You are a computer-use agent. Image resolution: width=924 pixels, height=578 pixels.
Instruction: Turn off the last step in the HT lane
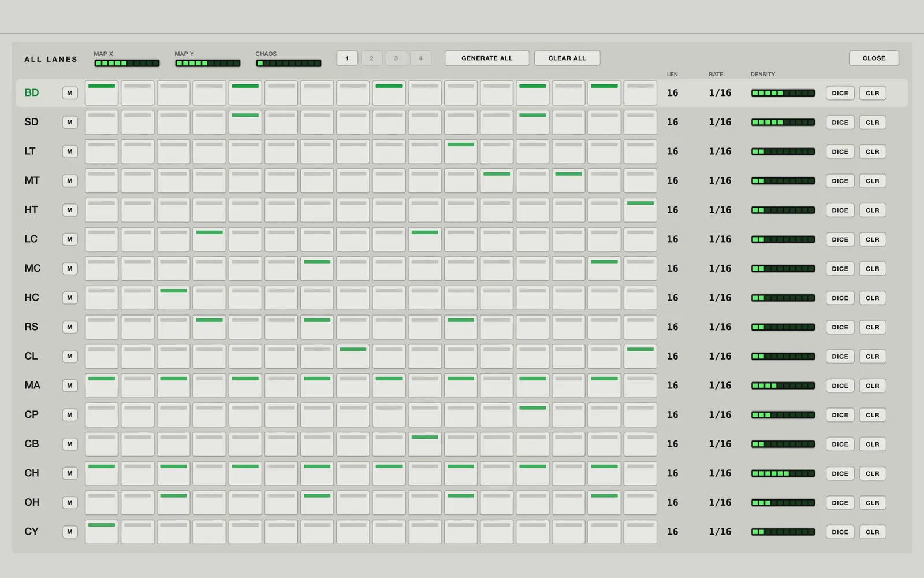point(640,210)
